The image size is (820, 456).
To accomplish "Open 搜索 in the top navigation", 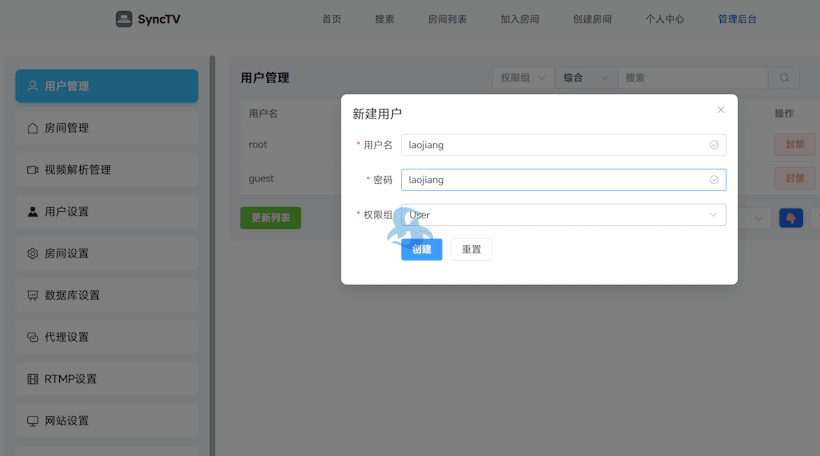I will click(384, 19).
